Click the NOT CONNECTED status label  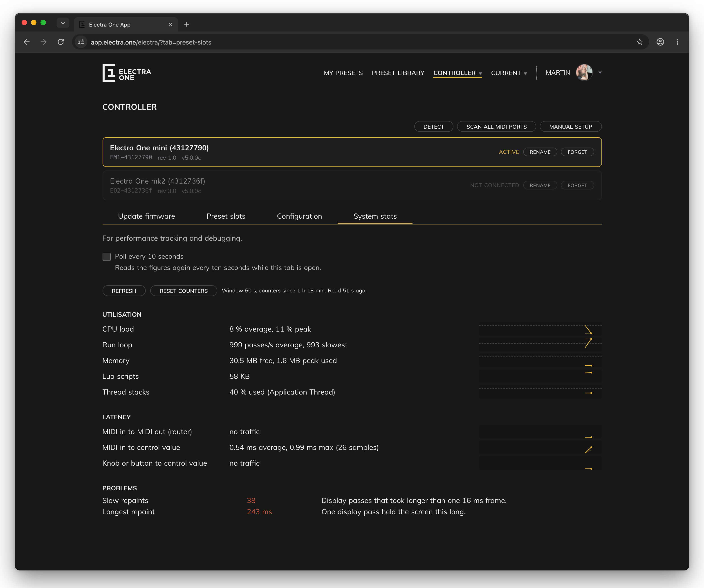point(494,185)
